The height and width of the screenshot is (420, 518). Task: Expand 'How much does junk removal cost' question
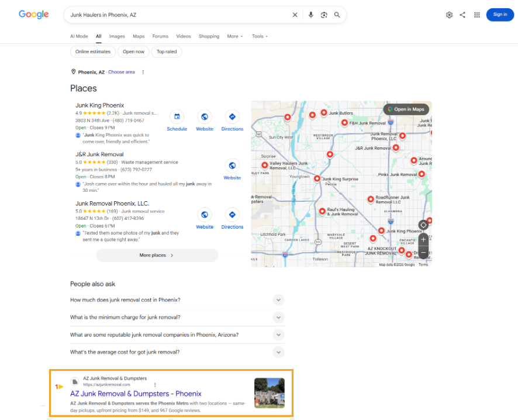(x=177, y=300)
